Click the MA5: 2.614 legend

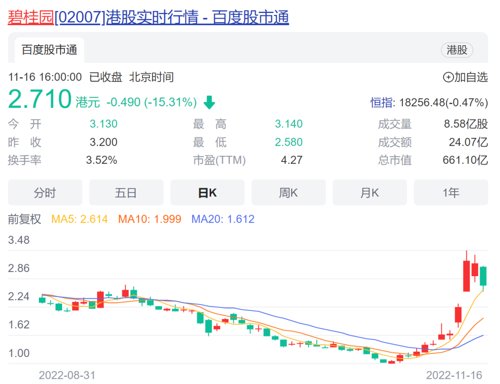tap(79, 219)
